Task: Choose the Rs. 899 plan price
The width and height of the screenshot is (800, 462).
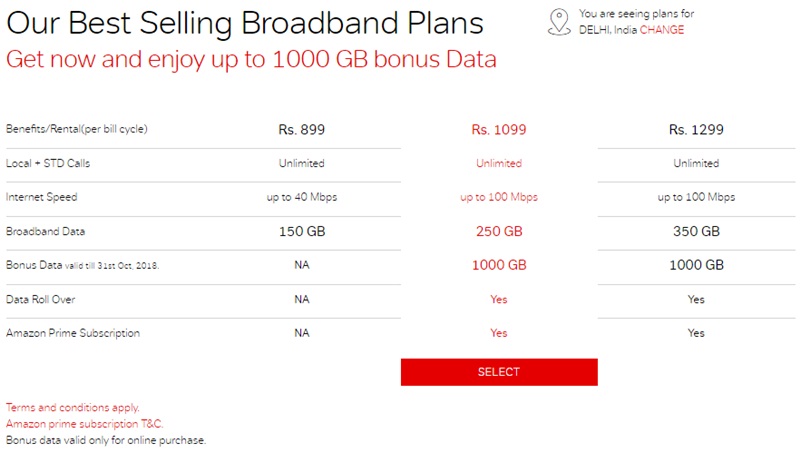Action: pyautogui.click(x=302, y=130)
